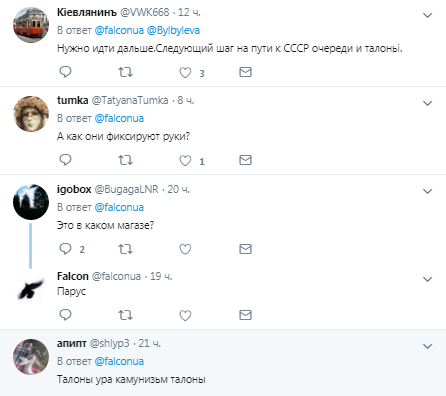Expand the menu chevron on tumka's tweet

428,103
